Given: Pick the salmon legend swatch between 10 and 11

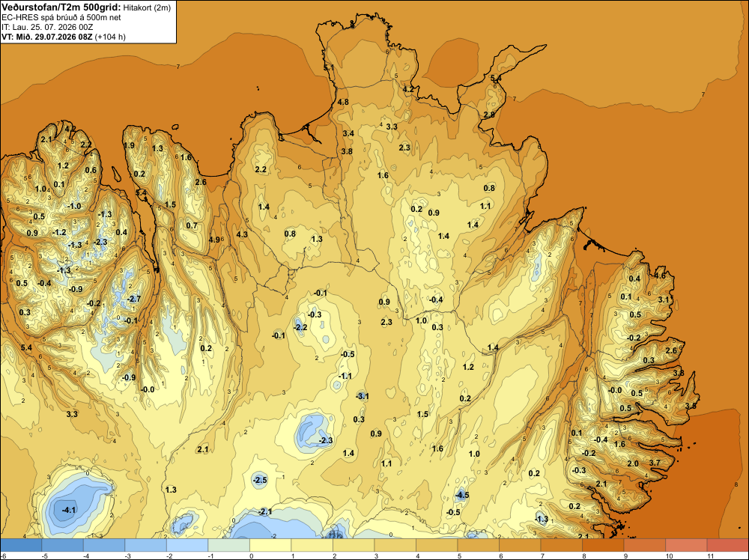Looking at the screenshot, I should 686,545.
